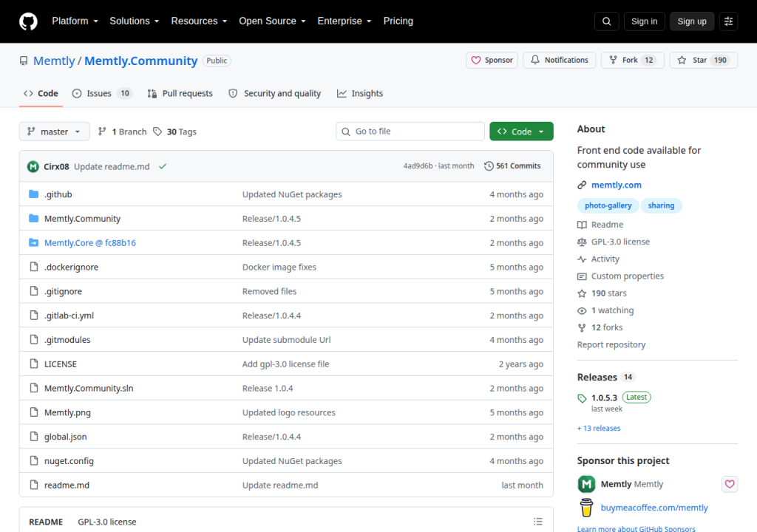Fork the repository

pyautogui.click(x=633, y=60)
